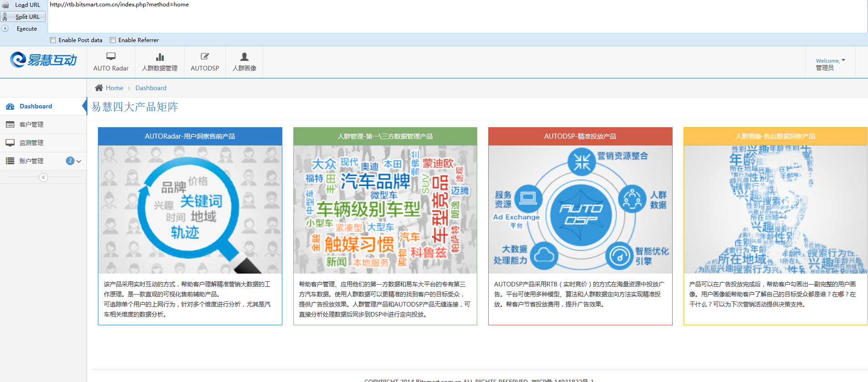Image resolution: width=868 pixels, height=382 pixels.
Task: Click the AUTODSP edit icon
Action: point(205,57)
